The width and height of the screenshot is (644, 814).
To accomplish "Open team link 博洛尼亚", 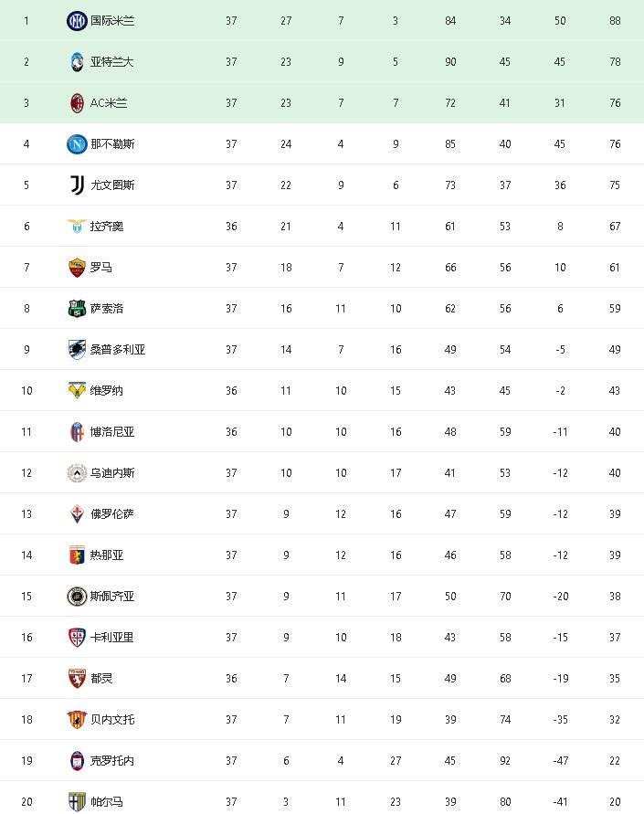I will 112,432.
